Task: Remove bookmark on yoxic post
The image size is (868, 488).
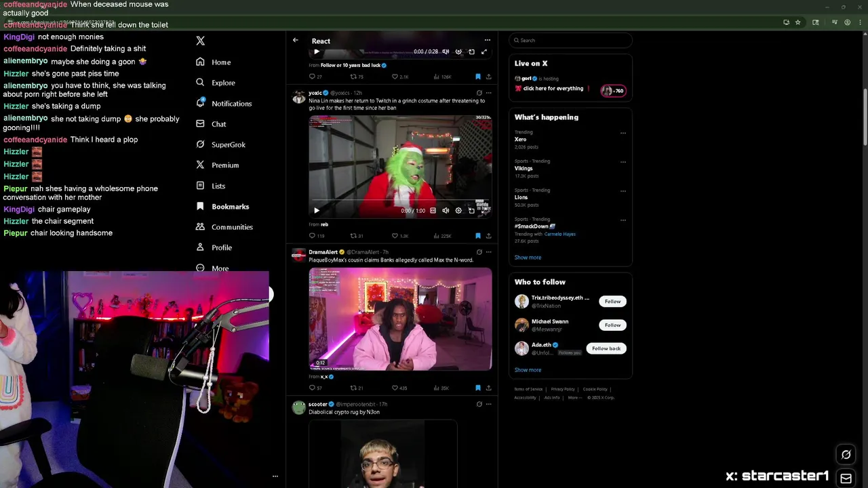Action: (x=477, y=236)
